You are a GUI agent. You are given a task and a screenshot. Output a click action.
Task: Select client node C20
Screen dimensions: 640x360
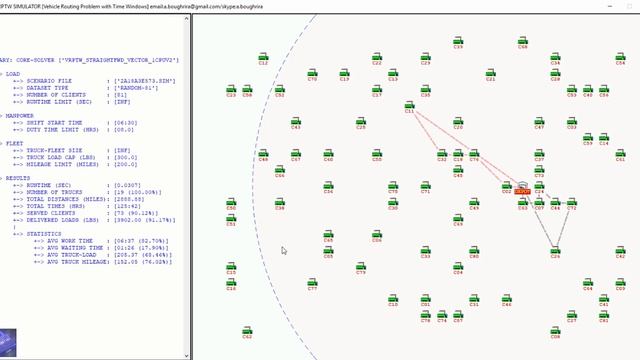[458, 122]
